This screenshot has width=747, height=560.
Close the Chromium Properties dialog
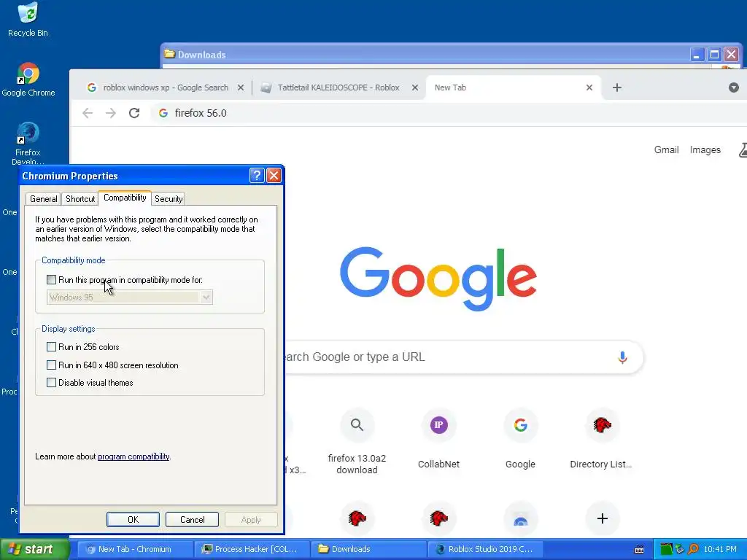click(x=274, y=175)
